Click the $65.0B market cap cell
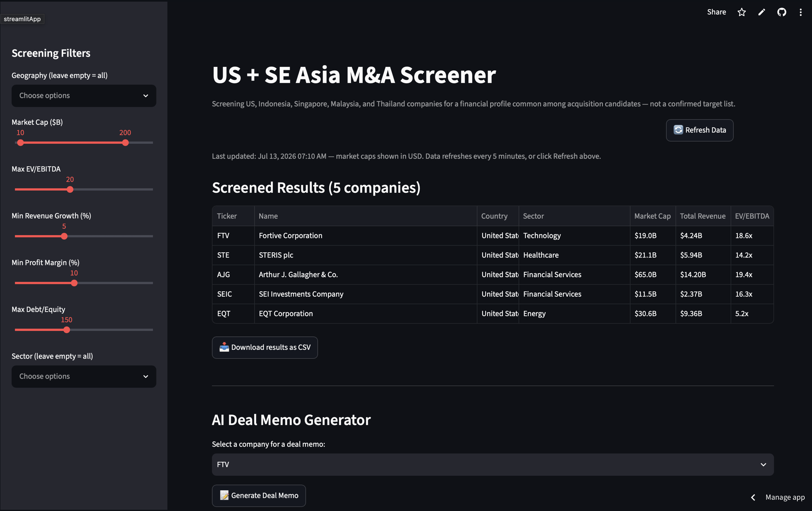This screenshot has width=812, height=511. click(x=652, y=275)
